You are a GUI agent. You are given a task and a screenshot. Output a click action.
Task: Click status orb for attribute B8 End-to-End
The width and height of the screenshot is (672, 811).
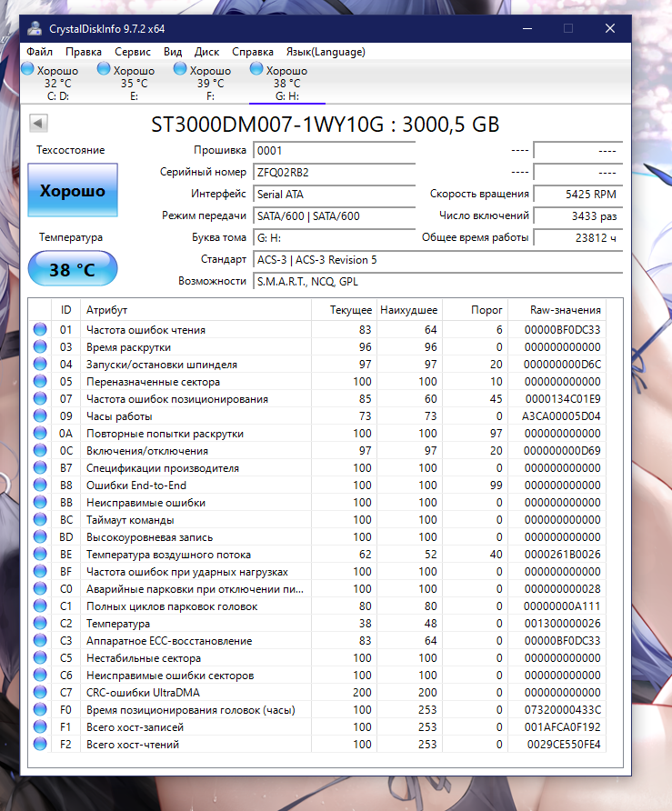coord(40,486)
